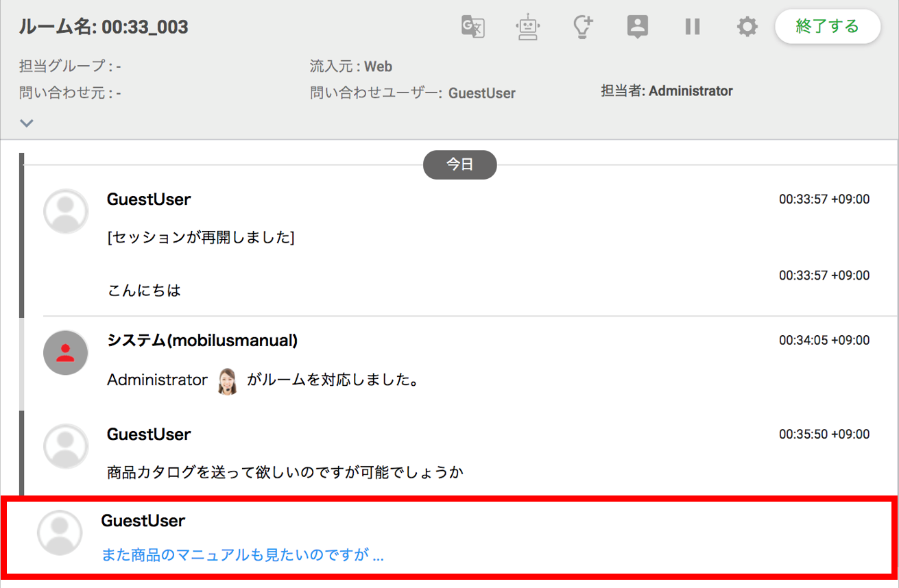Click the lightbulb plus suggestion icon
Image resolution: width=899 pixels, height=588 pixels.
(582, 27)
